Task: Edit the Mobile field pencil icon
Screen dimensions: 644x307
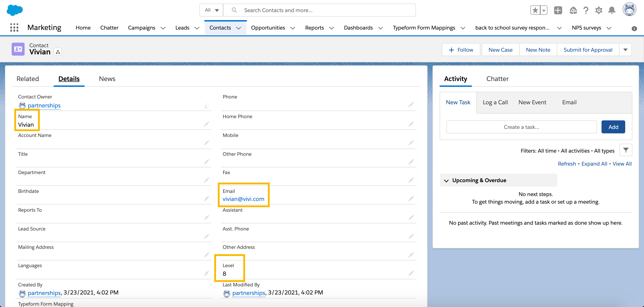Action: point(411,143)
